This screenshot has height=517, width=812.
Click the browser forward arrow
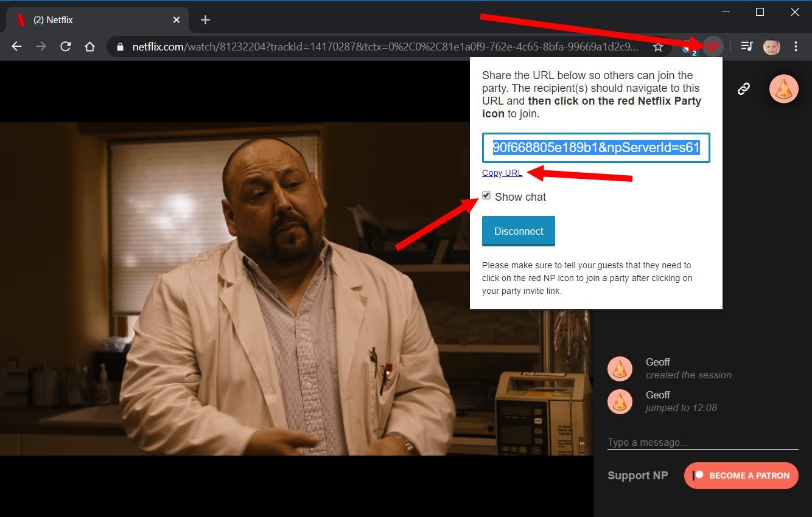click(x=41, y=47)
